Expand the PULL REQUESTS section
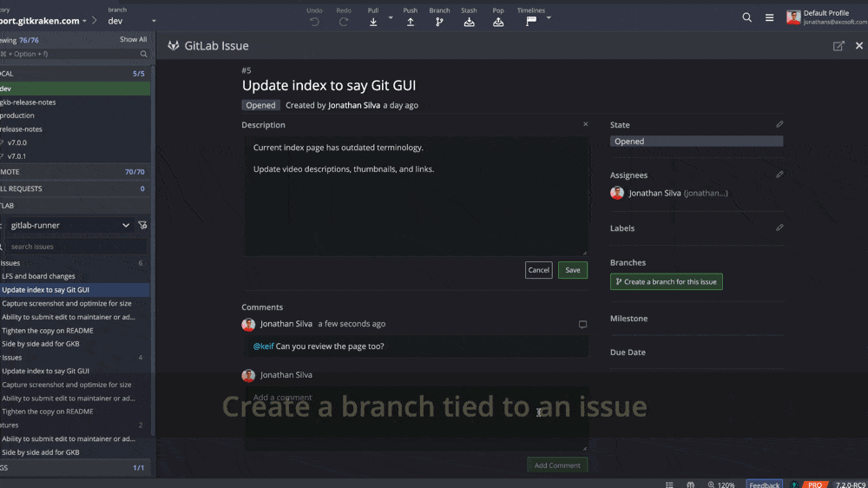The width and height of the screenshot is (868, 488). point(75,189)
